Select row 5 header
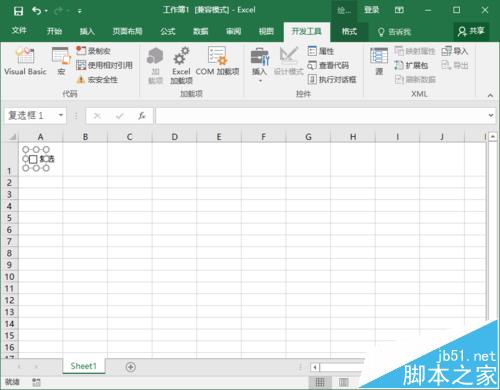This screenshot has width=500, height=390. click(9, 218)
